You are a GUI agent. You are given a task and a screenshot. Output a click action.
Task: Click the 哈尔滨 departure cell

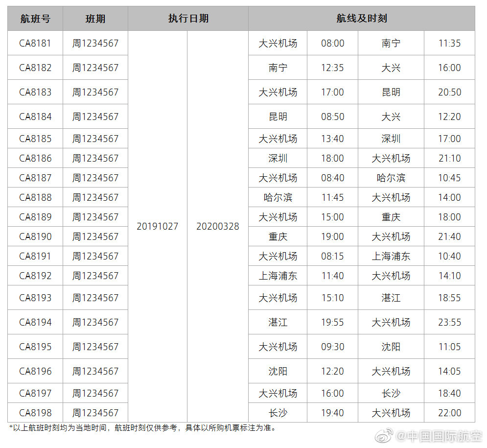(x=278, y=197)
